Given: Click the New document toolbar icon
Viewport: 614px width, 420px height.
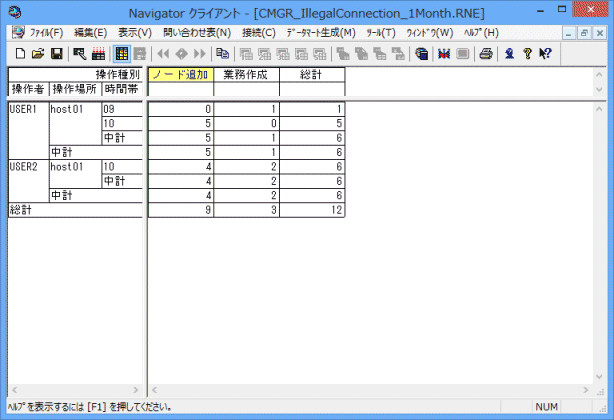Looking at the screenshot, I should (19, 53).
